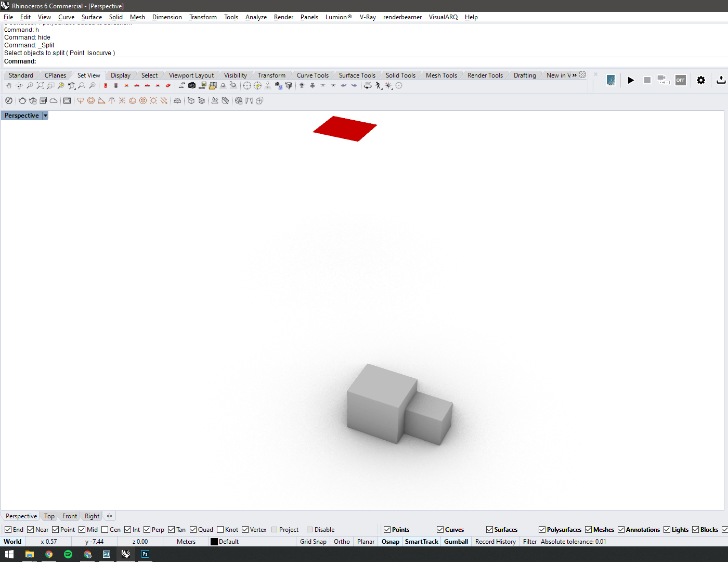
Task: Disable the Mid object snap checkbox
Action: tap(82, 530)
